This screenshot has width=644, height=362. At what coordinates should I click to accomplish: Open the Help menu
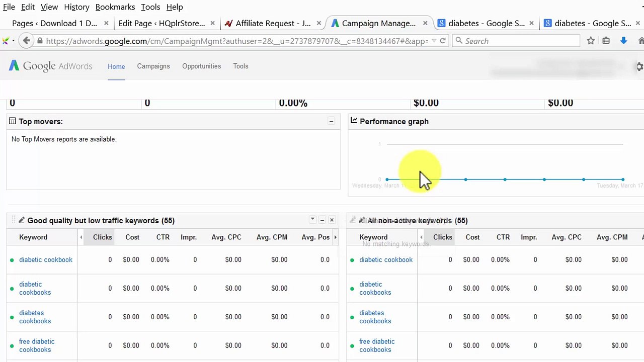(x=175, y=7)
